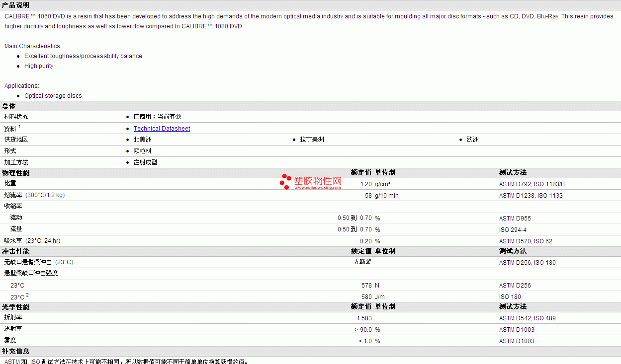Click the water absorption value 0.20

pos(366,241)
